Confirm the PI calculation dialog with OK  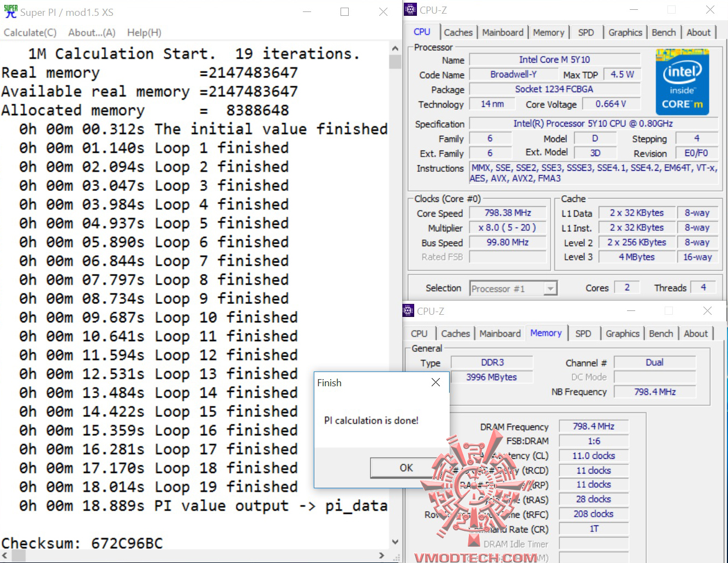tap(406, 468)
